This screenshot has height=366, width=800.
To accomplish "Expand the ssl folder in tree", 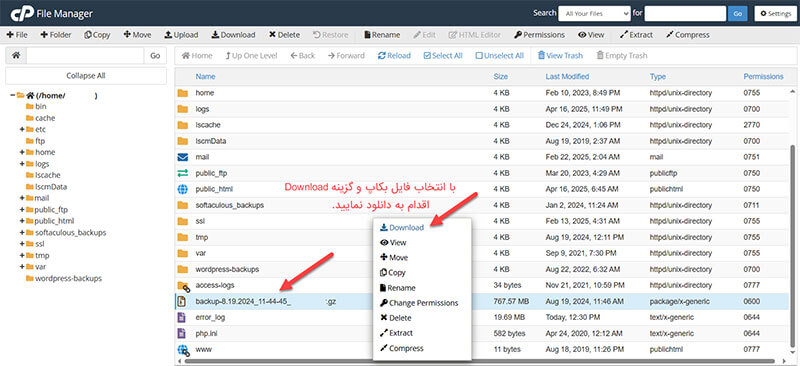I will (x=22, y=244).
